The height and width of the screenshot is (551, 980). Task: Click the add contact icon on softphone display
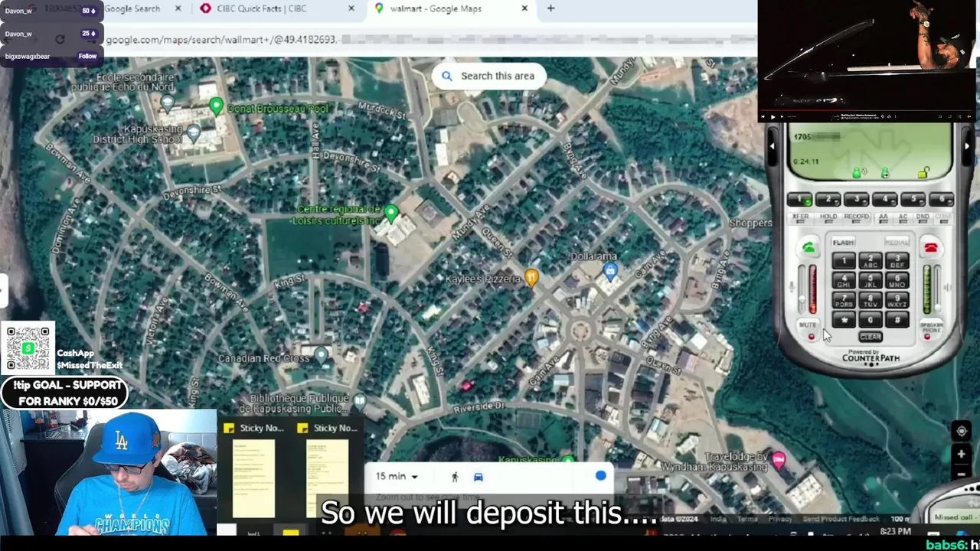885,173
